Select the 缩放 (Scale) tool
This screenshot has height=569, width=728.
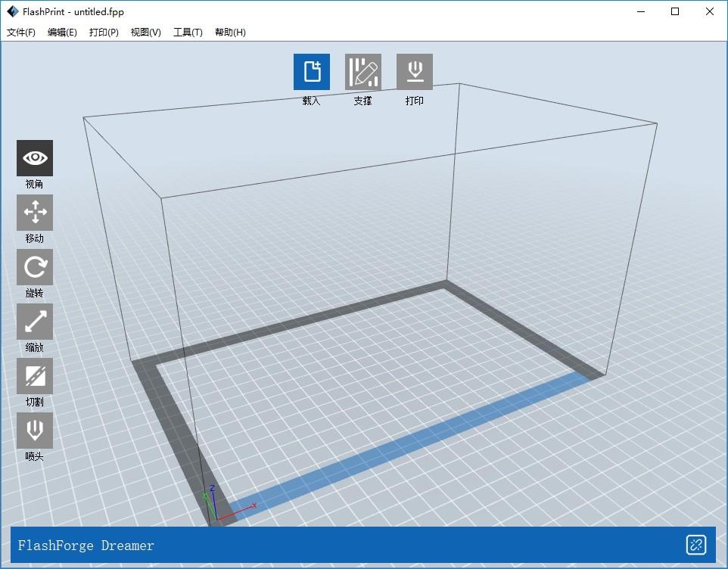[35, 322]
